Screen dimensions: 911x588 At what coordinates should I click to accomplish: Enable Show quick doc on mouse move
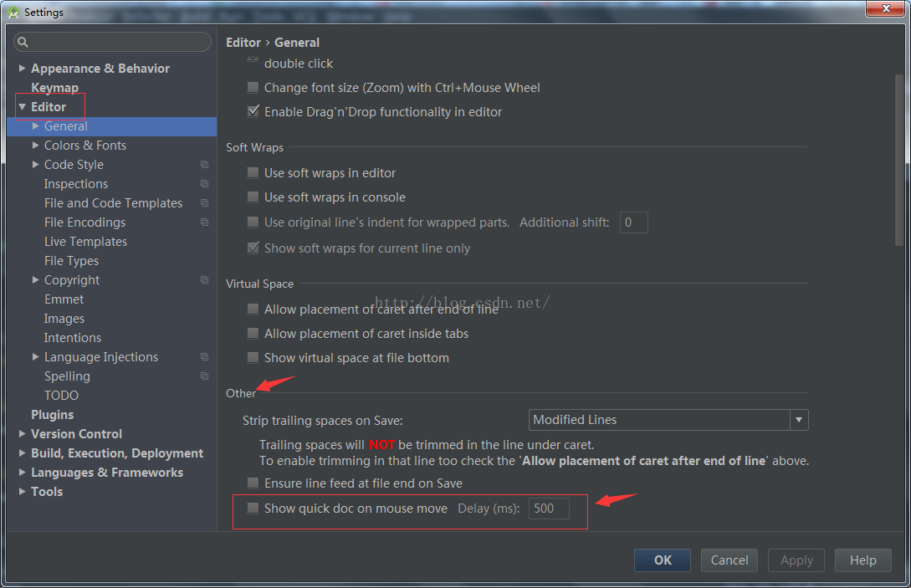253,508
